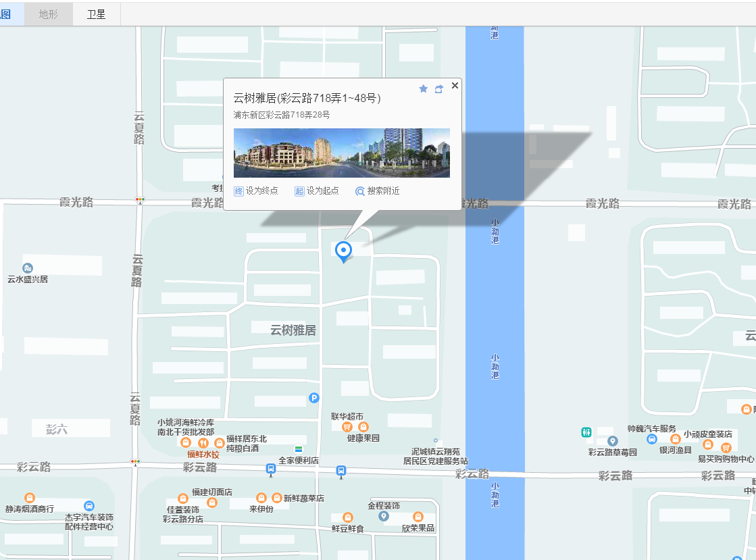Click 设为终点 to set destination
The image size is (756, 560).
click(255, 191)
